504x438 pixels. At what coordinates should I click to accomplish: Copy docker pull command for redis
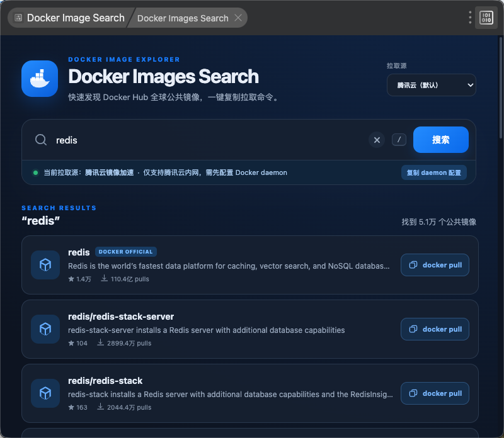[435, 265]
